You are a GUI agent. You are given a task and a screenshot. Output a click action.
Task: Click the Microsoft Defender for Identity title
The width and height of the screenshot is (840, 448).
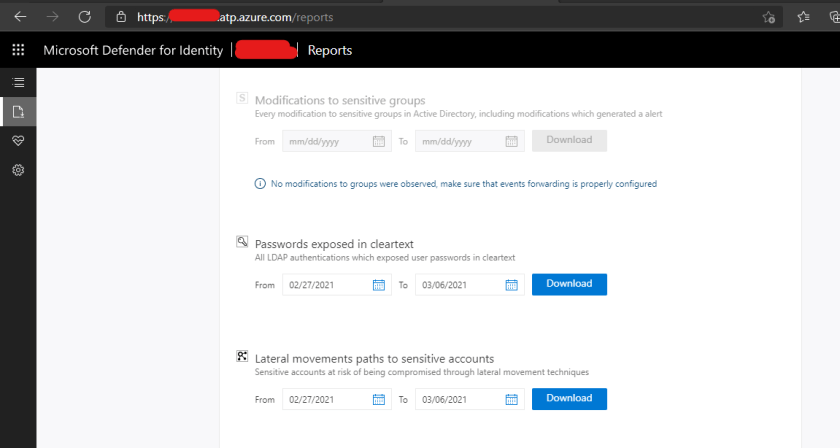pos(133,50)
